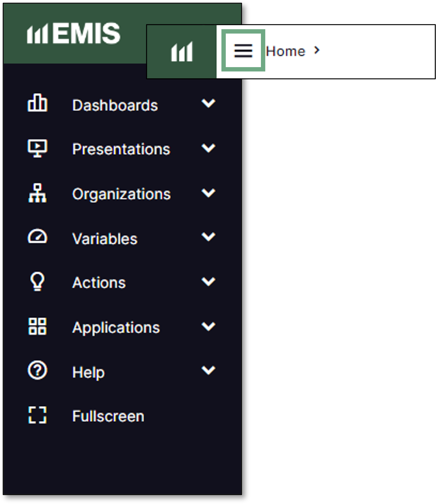Expand the Presentations chevron

coord(208,148)
